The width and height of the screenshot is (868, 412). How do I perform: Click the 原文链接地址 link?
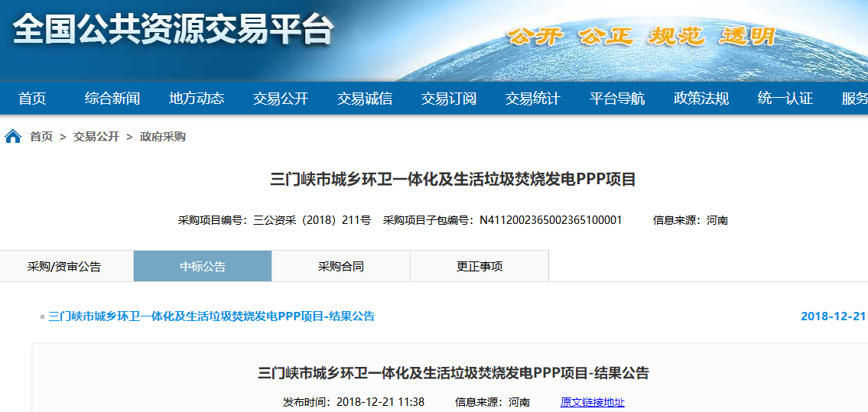click(x=592, y=402)
